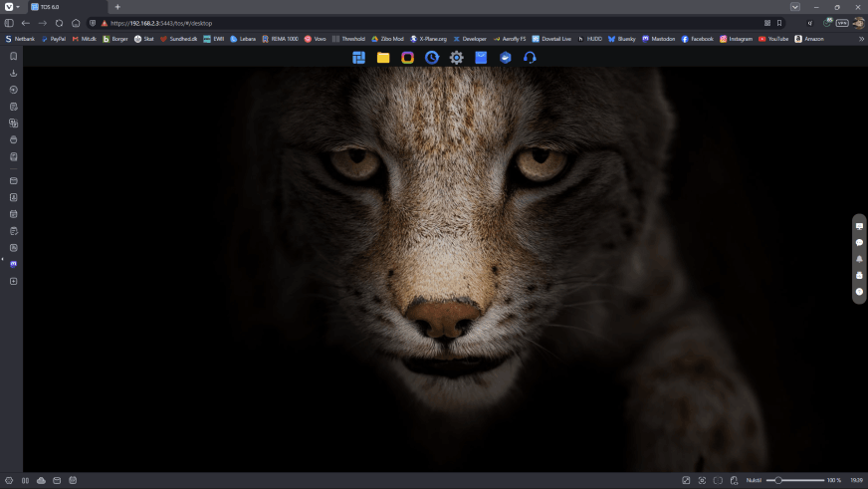Open the App Center shopping bag icon
Viewport: 868px width, 489px height.
(481, 58)
